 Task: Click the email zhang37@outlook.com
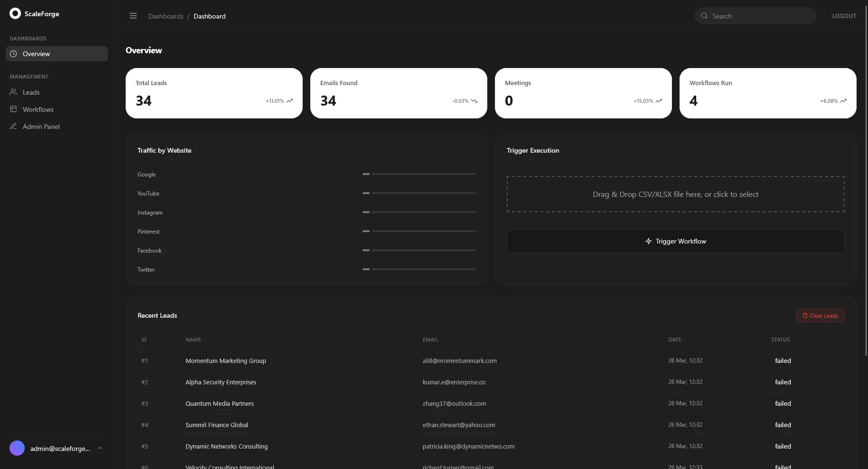click(454, 403)
